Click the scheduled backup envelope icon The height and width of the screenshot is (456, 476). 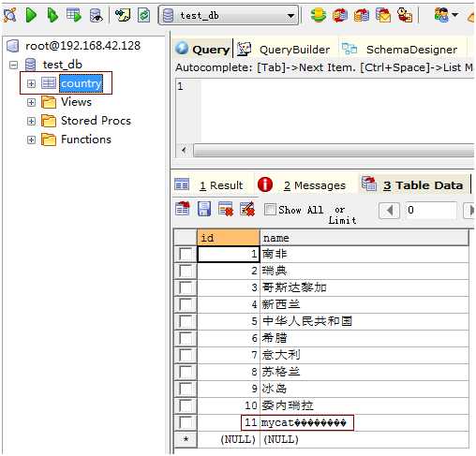(x=383, y=15)
